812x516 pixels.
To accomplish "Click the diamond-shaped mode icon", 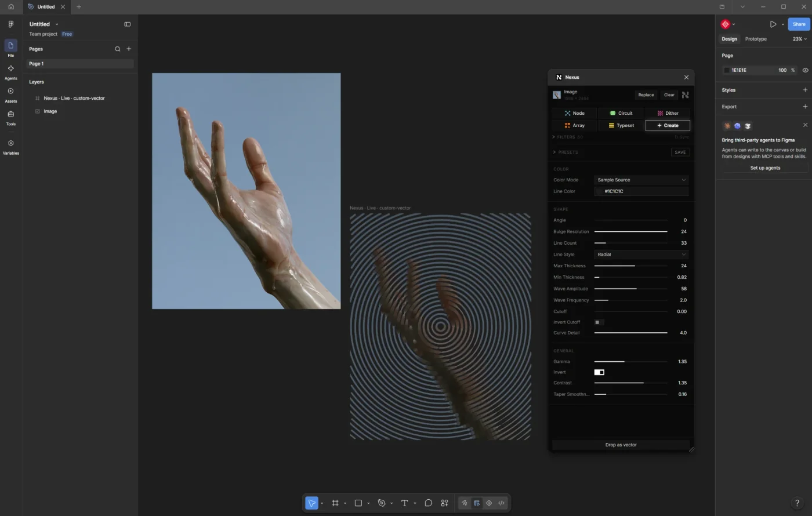I will pos(489,503).
